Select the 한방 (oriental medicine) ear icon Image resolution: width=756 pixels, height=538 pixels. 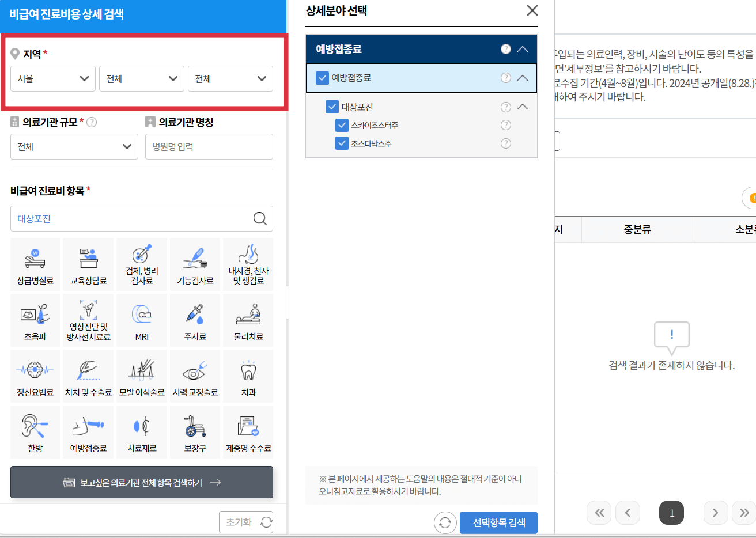35,432
